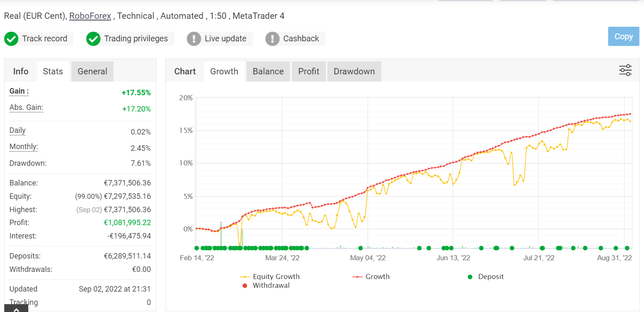Click the gray Live update warning icon
644x312 pixels.
pos(194,39)
